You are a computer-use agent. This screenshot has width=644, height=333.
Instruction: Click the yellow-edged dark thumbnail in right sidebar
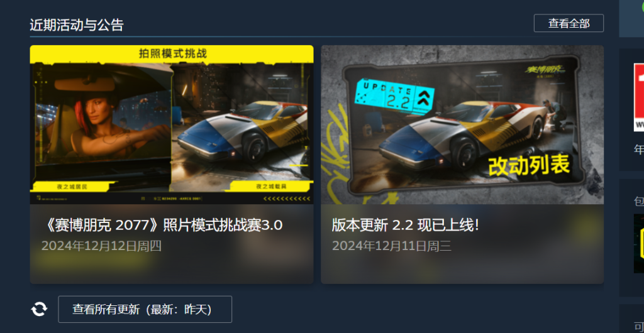pos(639,243)
